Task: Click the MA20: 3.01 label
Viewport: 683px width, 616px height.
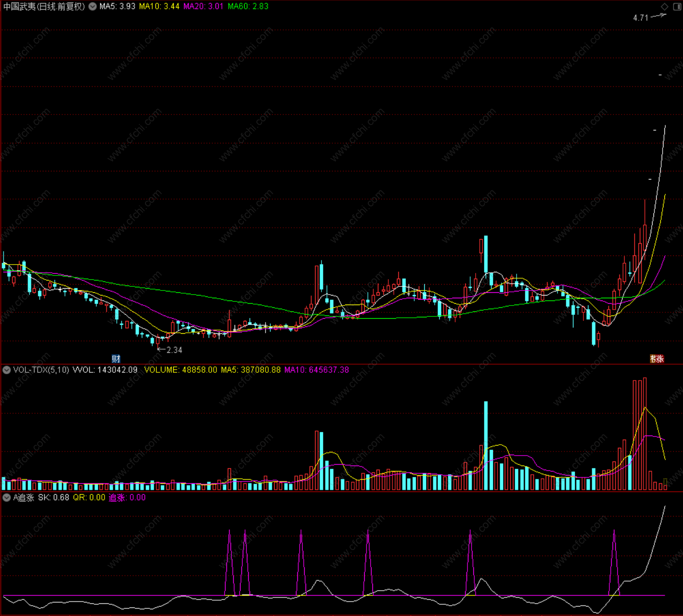Action: (x=203, y=6)
